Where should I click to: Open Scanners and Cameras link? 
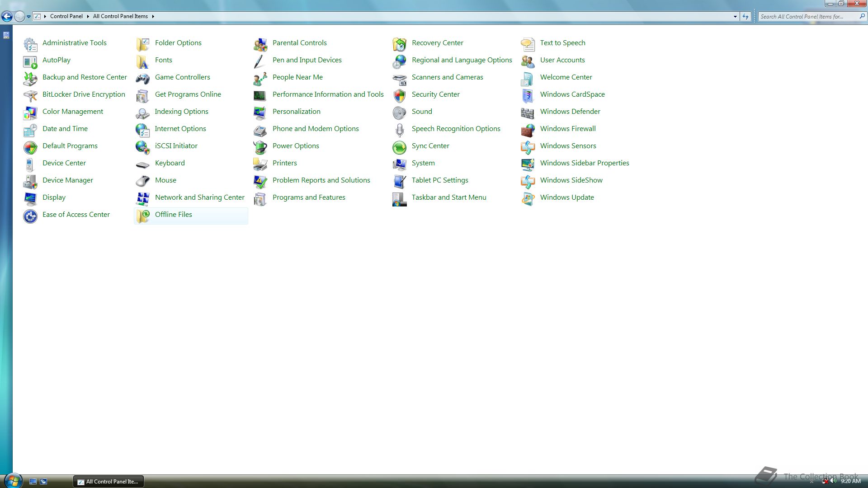tap(448, 77)
